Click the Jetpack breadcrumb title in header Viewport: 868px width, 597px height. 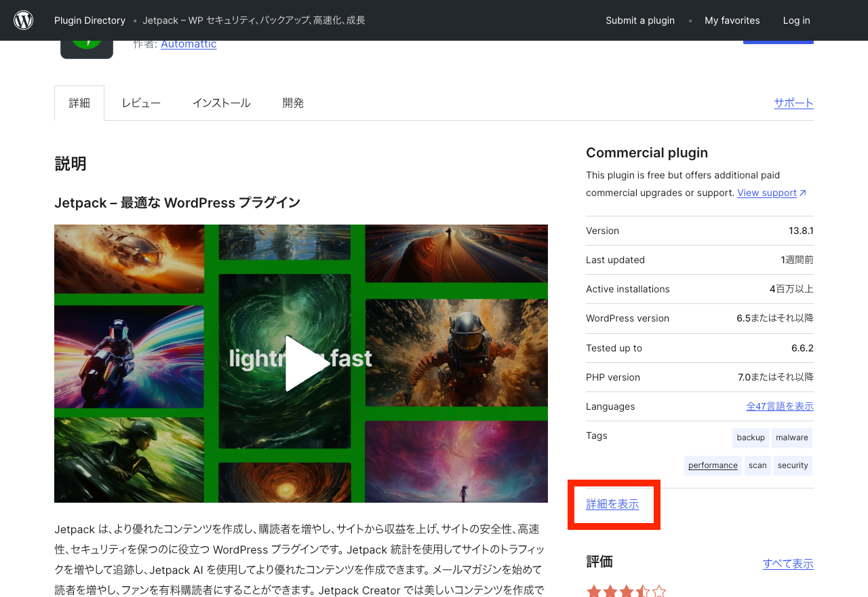(x=254, y=20)
